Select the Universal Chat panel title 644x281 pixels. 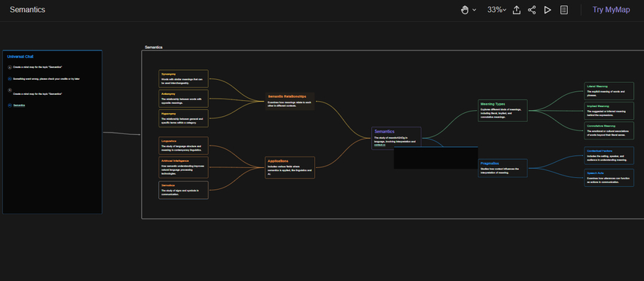coord(20,57)
